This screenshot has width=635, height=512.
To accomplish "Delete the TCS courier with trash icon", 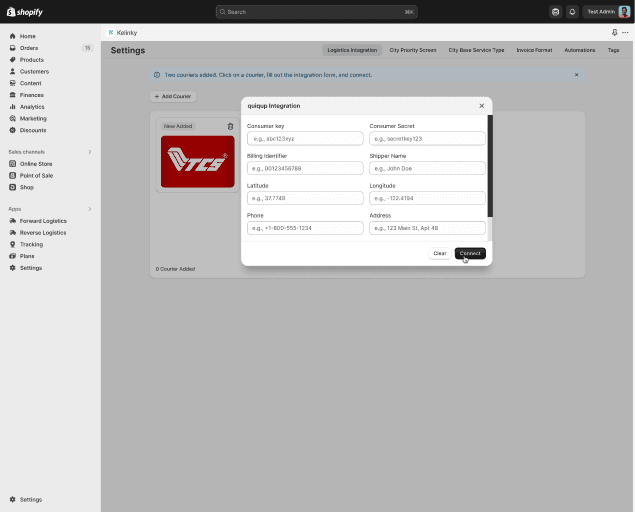I will point(230,127).
